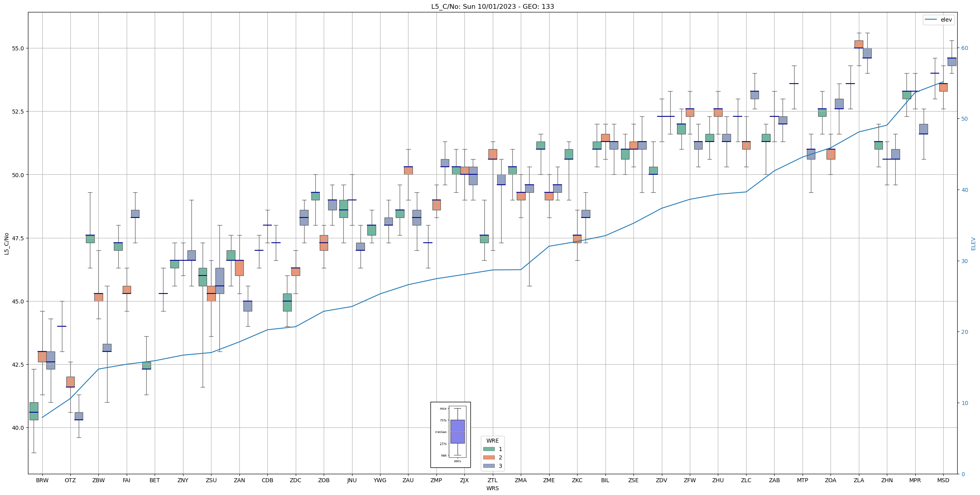Viewport: 980px width, 495px height.
Task: Click the purple box in boxplot key
Action: [x=457, y=431]
